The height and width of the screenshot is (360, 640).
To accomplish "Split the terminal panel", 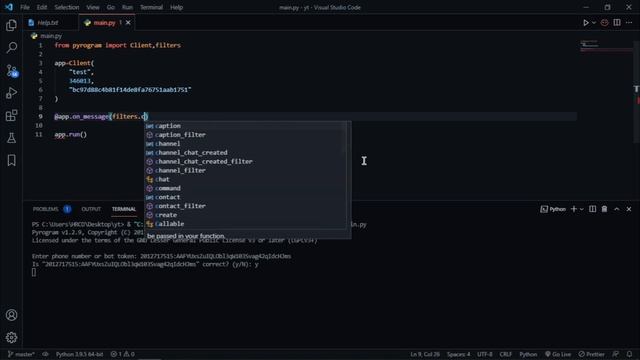I will click(592, 209).
